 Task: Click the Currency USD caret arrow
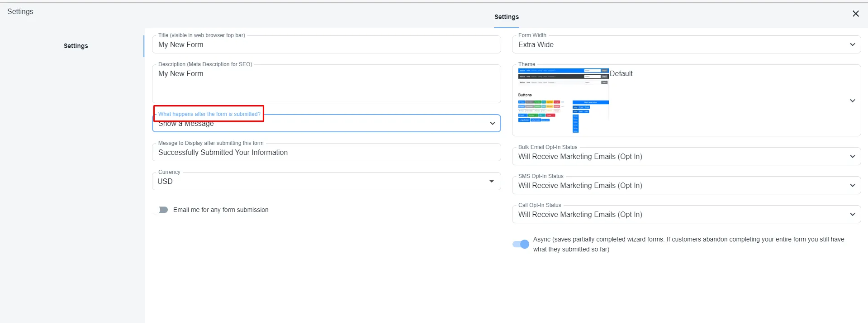click(x=491, y=181)
